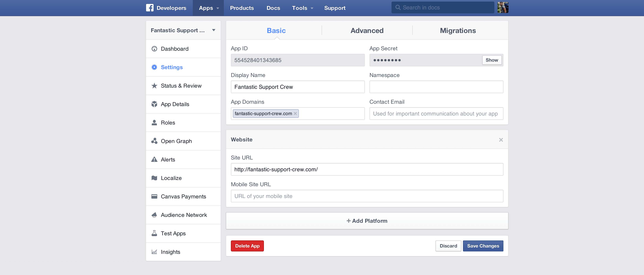
Task: Click the Site URL field
Action: tap(367, 169)
